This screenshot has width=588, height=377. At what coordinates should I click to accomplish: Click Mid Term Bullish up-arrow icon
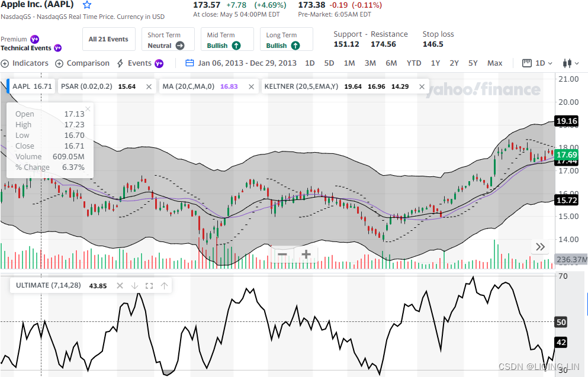point(236,46)
